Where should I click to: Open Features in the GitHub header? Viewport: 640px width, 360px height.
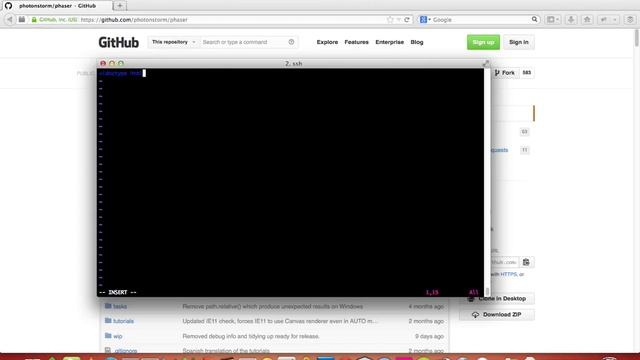[x=356, y=42]
